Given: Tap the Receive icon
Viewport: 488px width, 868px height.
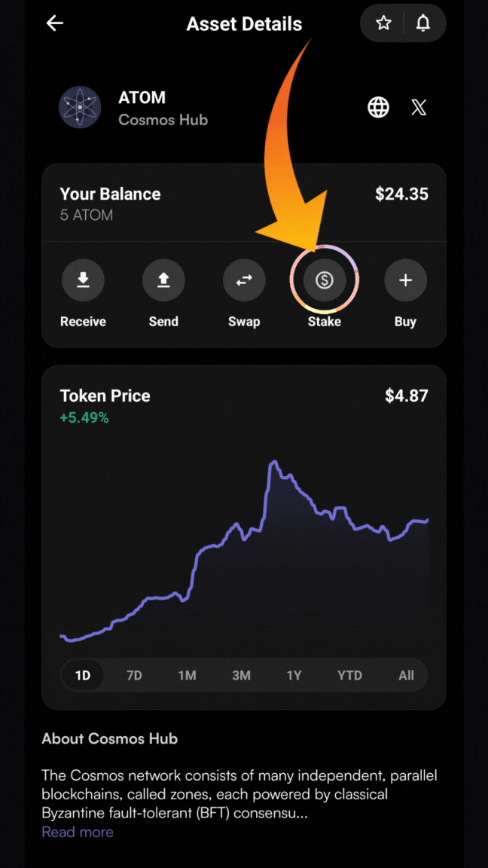Looking at the screenshot, I should point(83,280).
